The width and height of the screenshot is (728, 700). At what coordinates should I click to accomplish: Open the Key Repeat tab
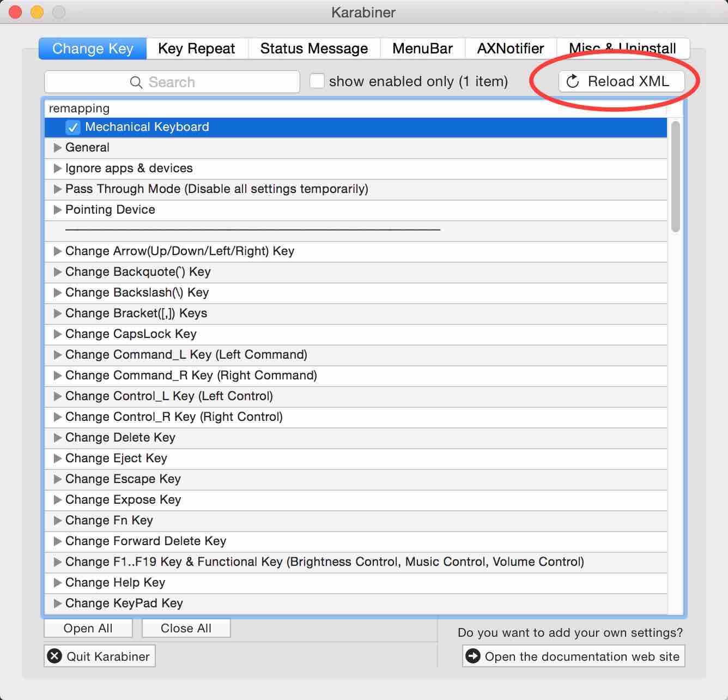click(x=197, y=49)
